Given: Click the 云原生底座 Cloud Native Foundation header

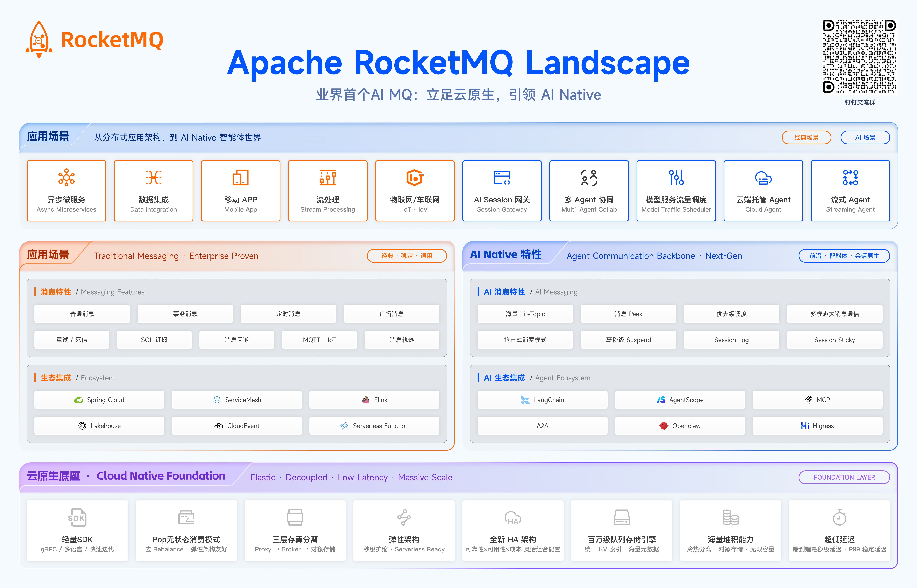Looking at the screenshot, I should [126, 476].
